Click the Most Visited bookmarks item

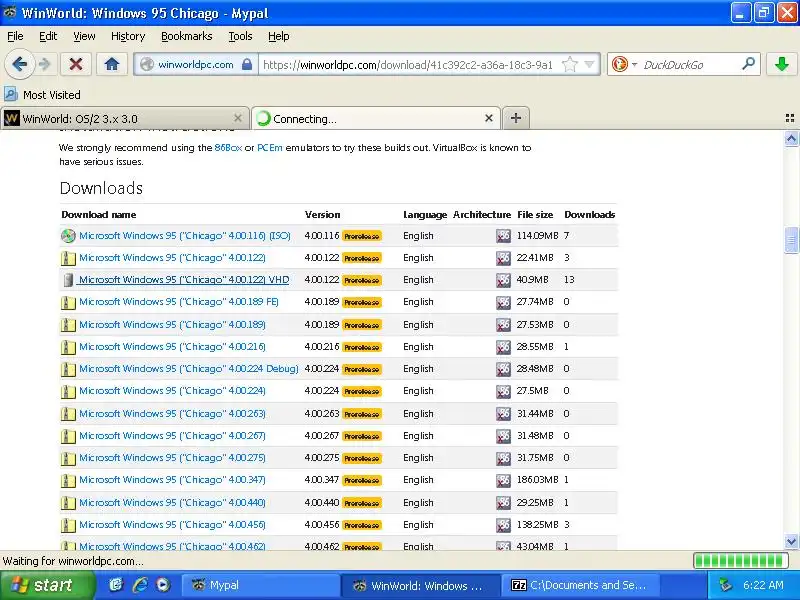coord(42,95)
